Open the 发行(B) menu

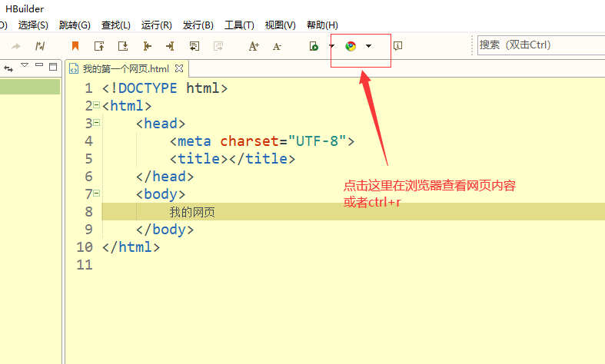198,25
